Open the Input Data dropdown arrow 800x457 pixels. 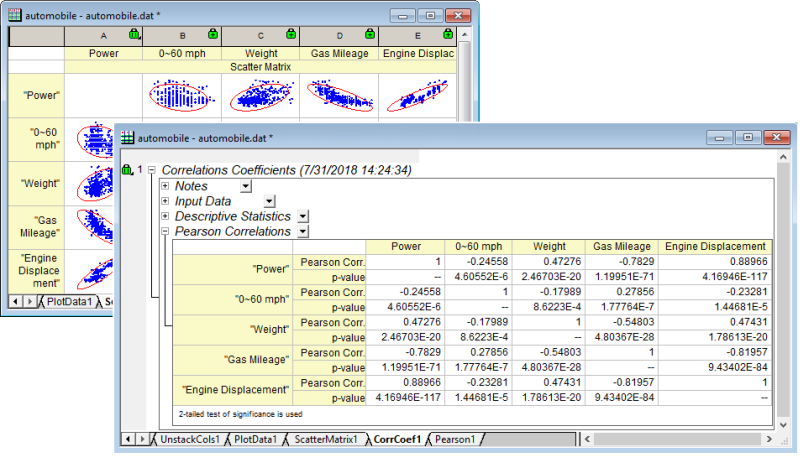click(269, 201)
